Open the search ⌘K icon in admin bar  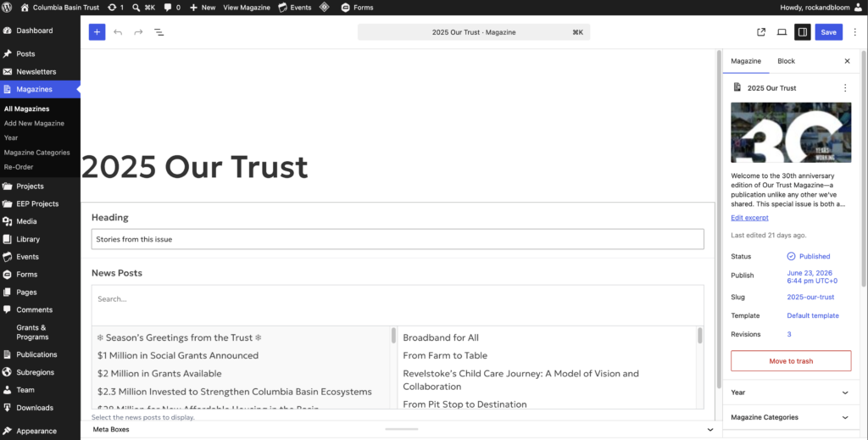pyautogui.click(x=136, y=8)
